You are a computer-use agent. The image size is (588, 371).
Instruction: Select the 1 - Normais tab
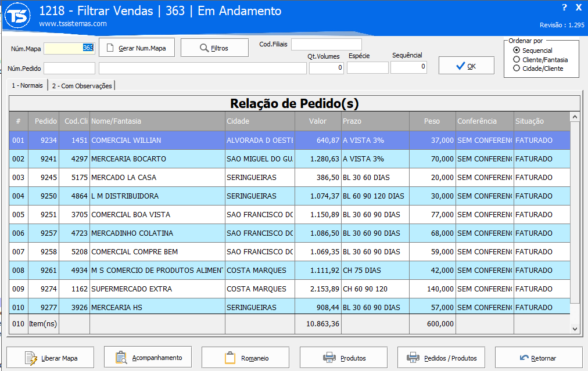pyautogui.click(x=27, y=86)
